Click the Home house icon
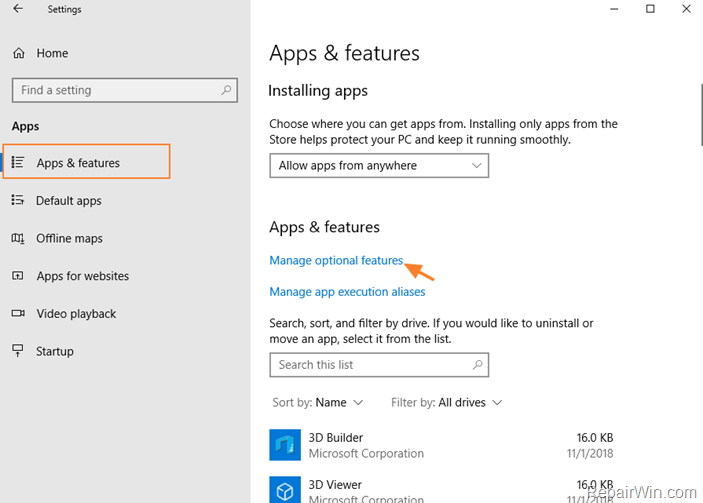703x503 pixels. tap(19, 53)
